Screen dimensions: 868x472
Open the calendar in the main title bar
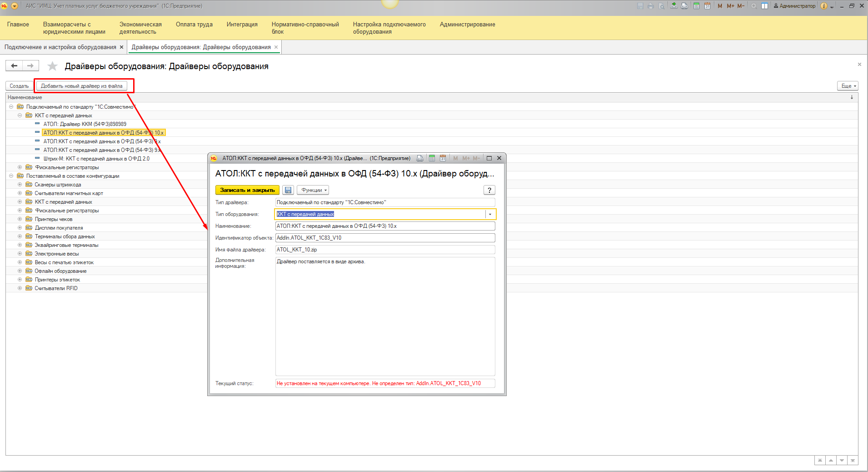(x=707, y=6)
